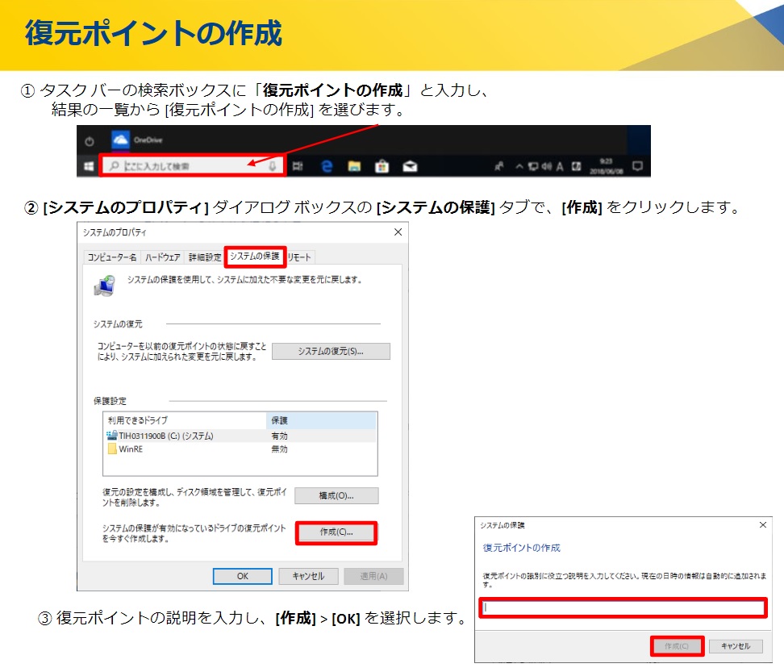Click the OneDrive cloud icon
Screen dimensions: 784x672
pos(121,140)
